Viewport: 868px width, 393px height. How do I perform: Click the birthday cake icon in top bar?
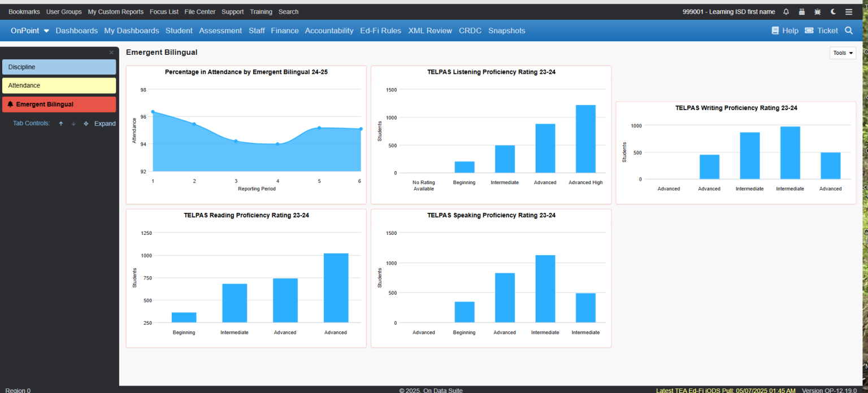tap(802, 11)
